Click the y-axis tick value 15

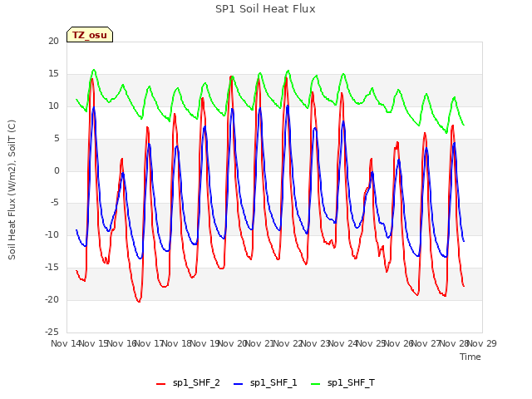[x=53, y=74]
